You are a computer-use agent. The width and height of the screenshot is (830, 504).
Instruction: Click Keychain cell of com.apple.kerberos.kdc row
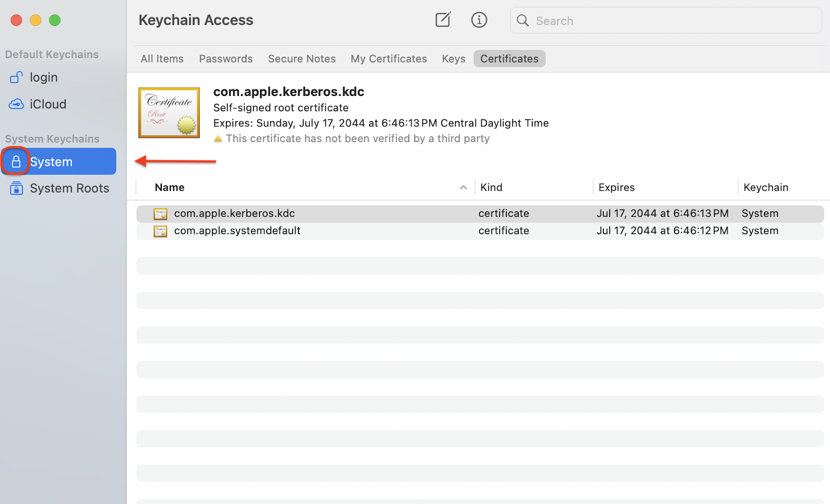[760, 213]
